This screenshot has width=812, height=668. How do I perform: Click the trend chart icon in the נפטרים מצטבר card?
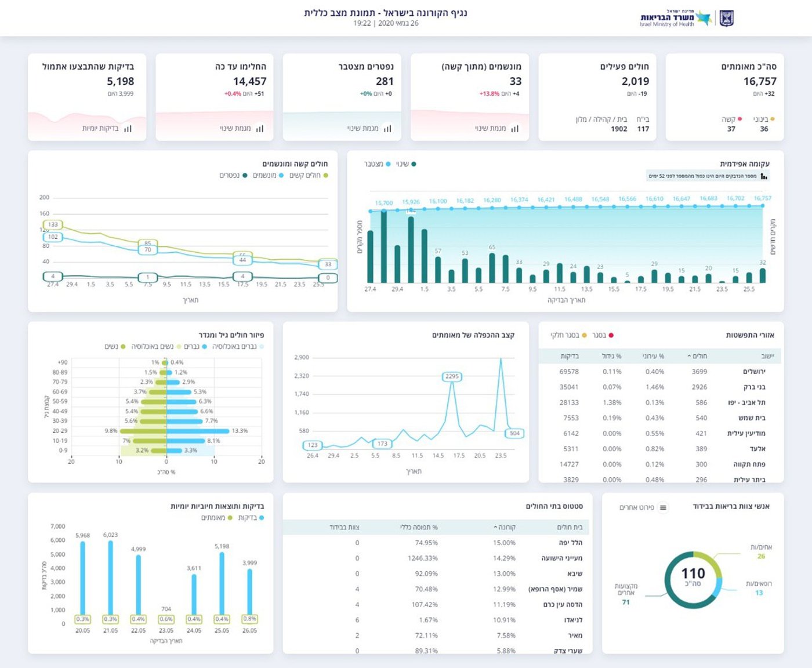coord(387,129)
